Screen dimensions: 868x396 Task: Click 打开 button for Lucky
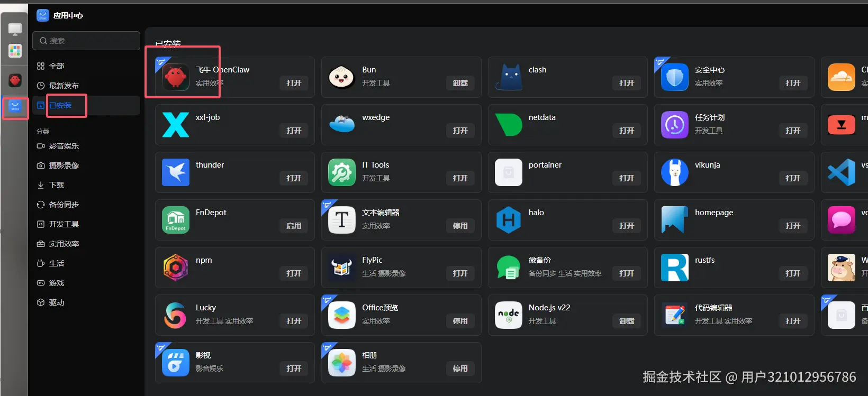point(294,321)
